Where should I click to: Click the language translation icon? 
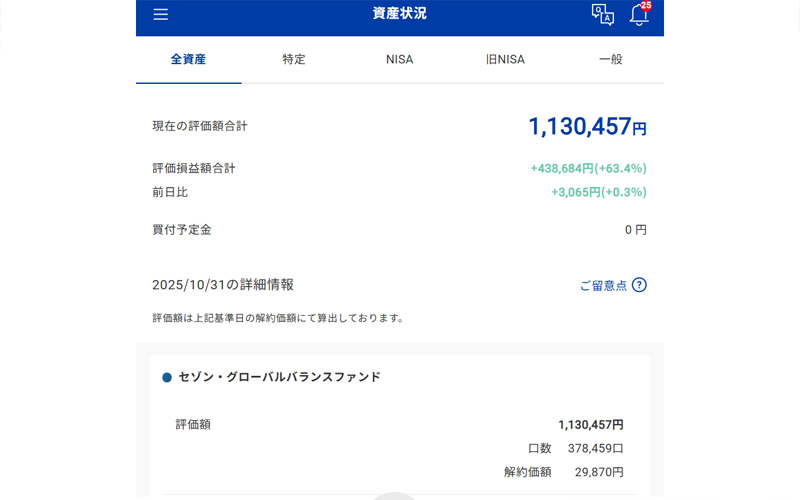point(602,14)
